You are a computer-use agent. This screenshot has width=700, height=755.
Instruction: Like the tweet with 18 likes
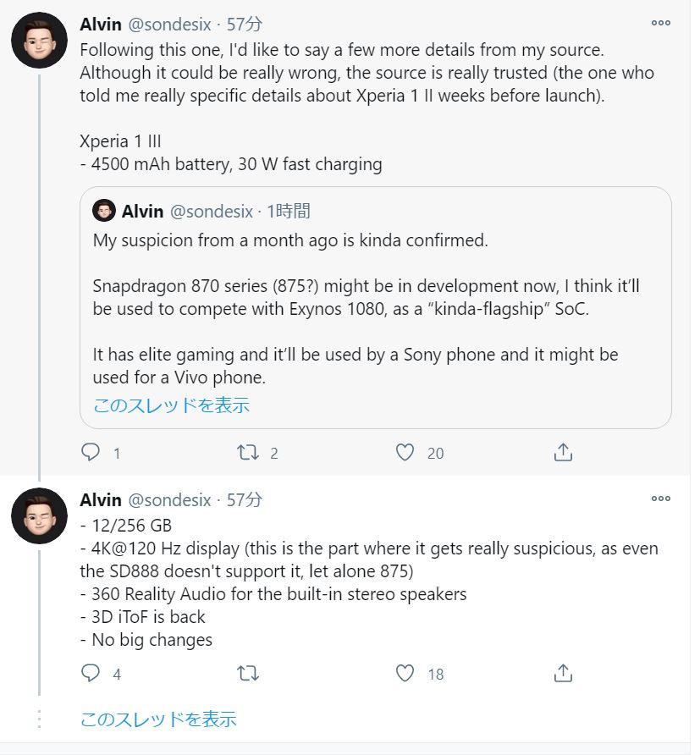pyautogui.click(x=405, y=673)
